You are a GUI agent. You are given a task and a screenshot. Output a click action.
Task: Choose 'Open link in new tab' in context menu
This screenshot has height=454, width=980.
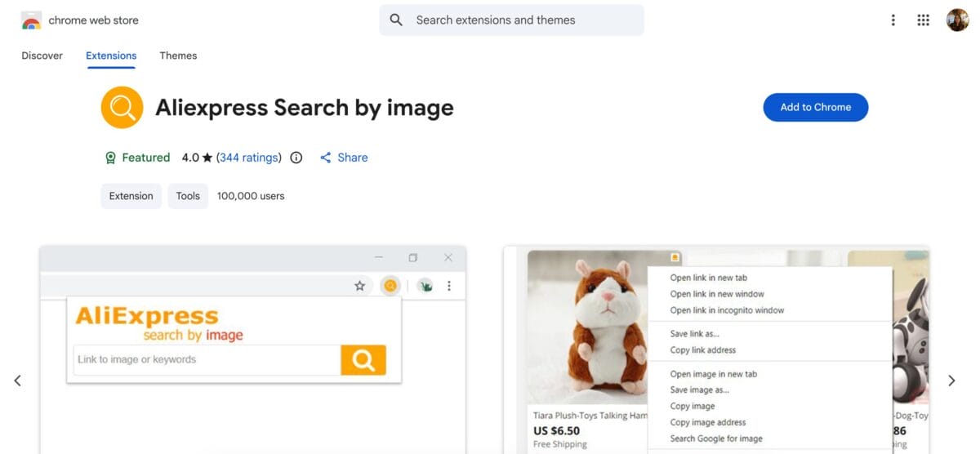pyautogui.click(x=709, y=278)
